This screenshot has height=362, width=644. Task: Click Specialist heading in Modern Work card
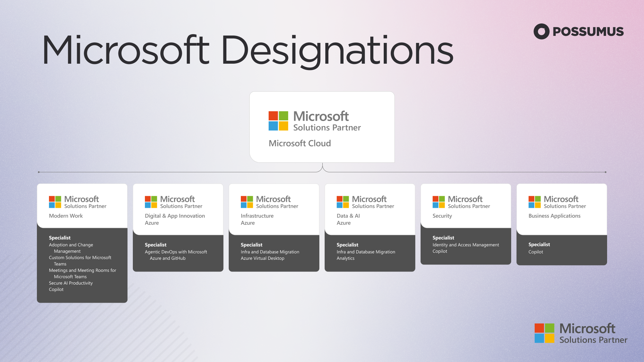pos(60,238)
